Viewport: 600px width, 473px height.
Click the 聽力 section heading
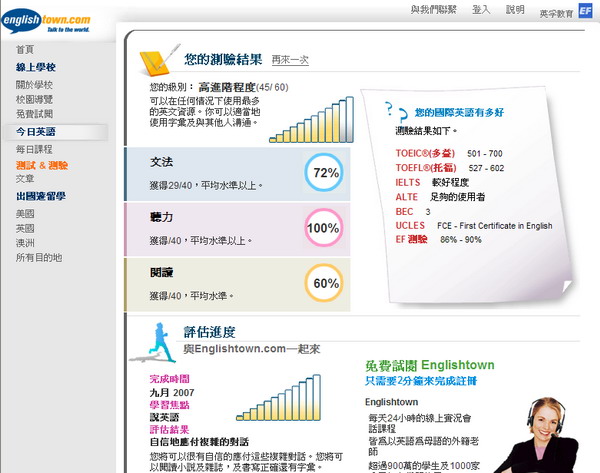161,217
